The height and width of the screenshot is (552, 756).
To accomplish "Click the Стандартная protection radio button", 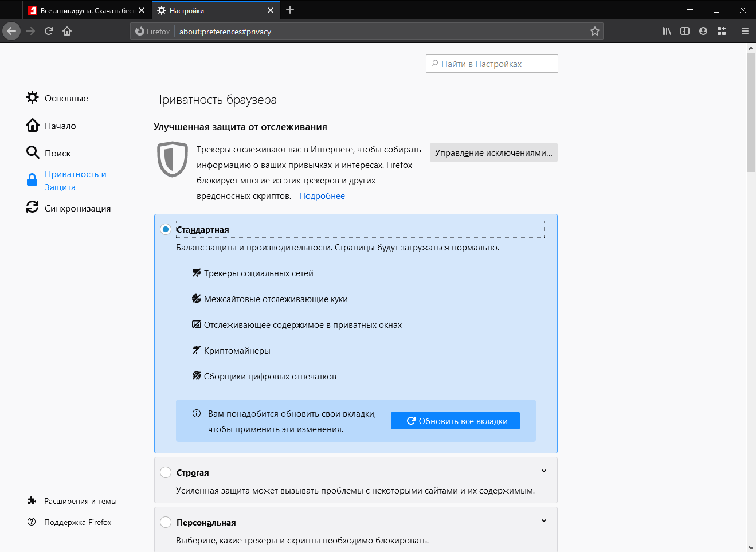I will 166,229.
